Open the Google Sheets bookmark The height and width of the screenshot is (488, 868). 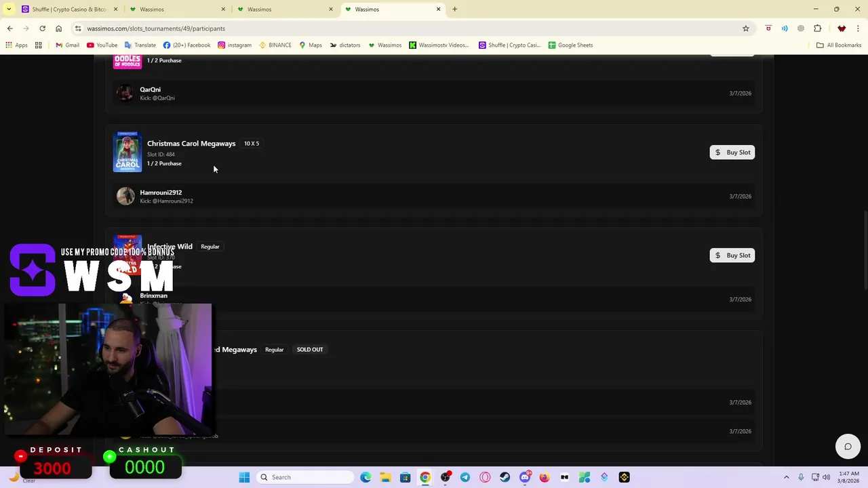[x=570, y=45]
